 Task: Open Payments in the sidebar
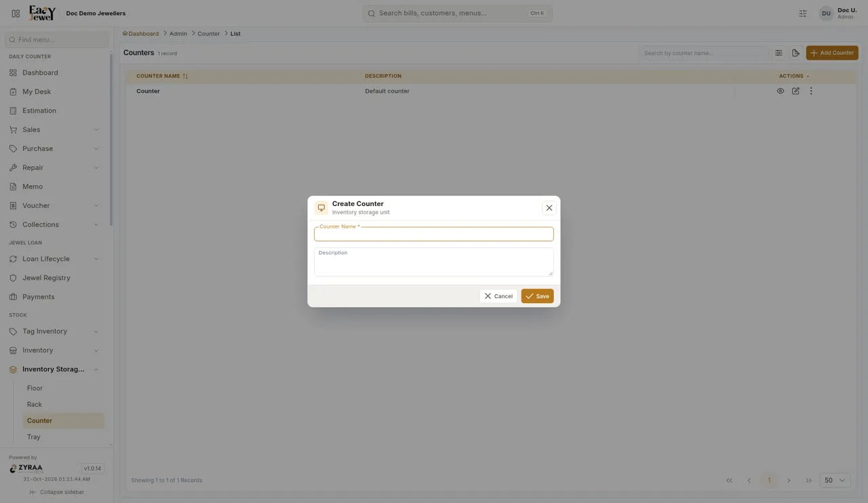(56, 297)
